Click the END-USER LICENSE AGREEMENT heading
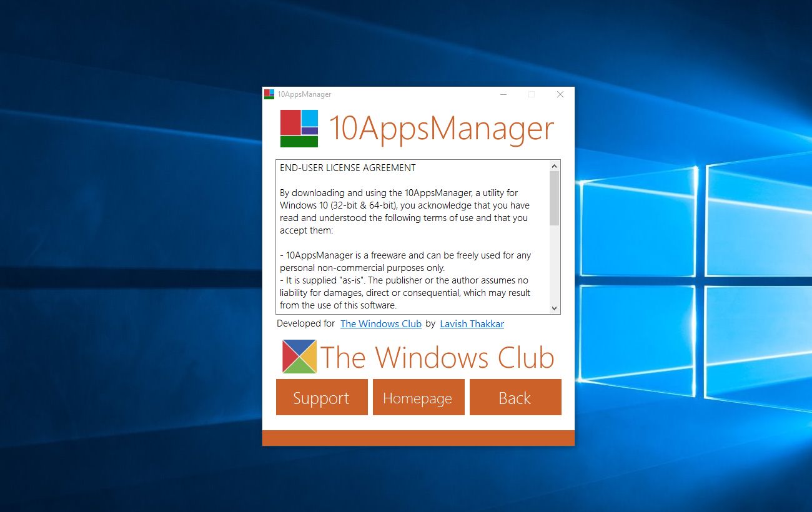Screen dimensions: 812x512 pos(348,168)
